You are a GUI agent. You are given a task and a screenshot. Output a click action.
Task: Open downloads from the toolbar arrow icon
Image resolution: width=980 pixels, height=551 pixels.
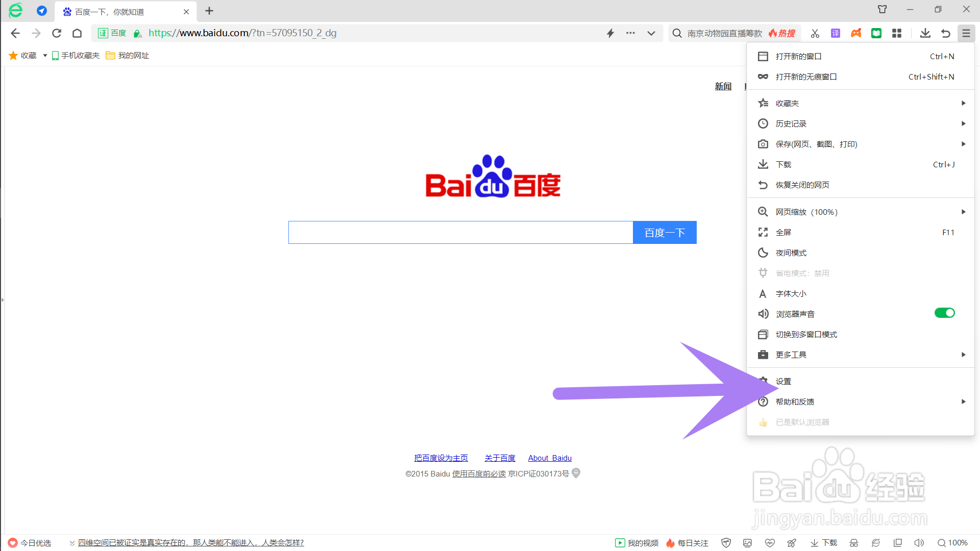pyautogui.click(x=925, y=33)
